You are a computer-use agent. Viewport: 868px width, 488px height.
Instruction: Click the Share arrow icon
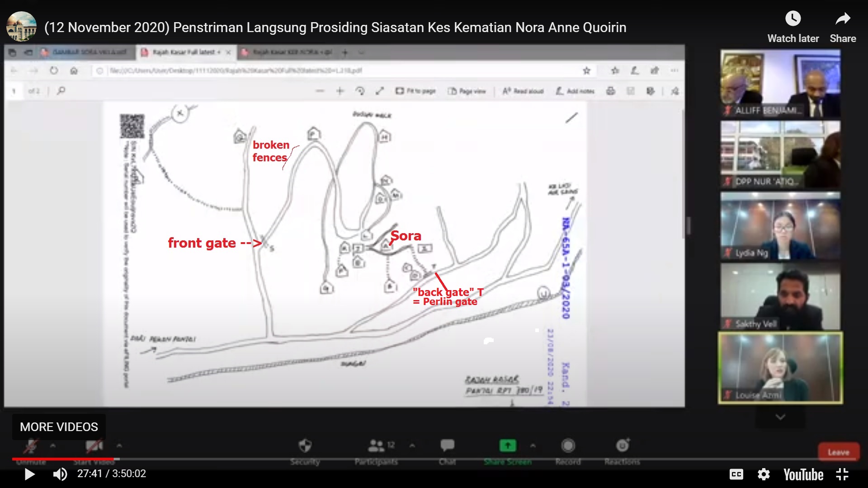[x=842, y=19]
